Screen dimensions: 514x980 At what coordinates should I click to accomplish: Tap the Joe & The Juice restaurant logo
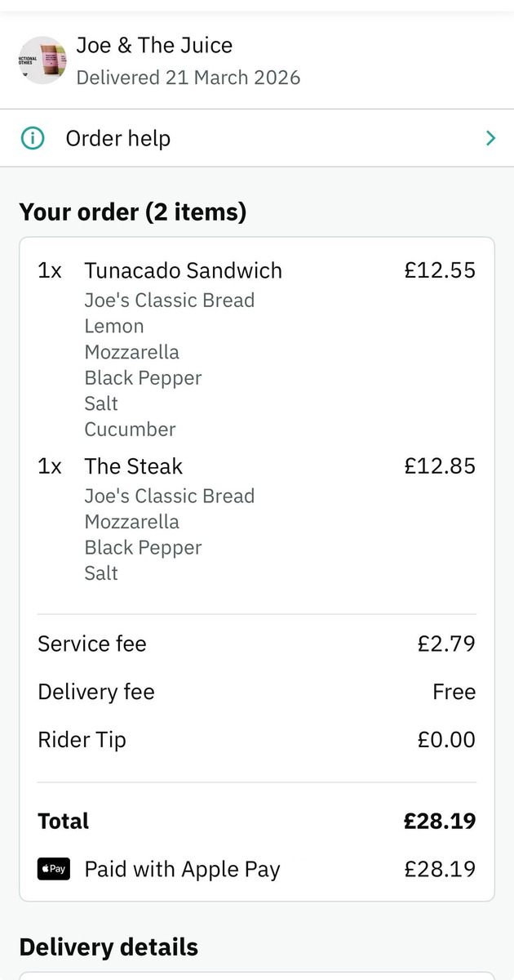tap(42, 60)
